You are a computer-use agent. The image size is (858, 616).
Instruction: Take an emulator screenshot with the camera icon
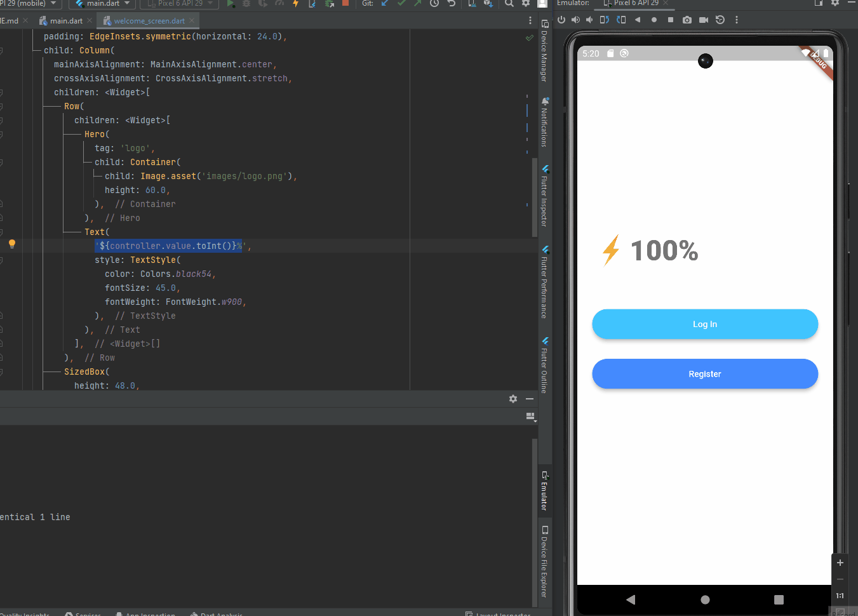(687, 20)
